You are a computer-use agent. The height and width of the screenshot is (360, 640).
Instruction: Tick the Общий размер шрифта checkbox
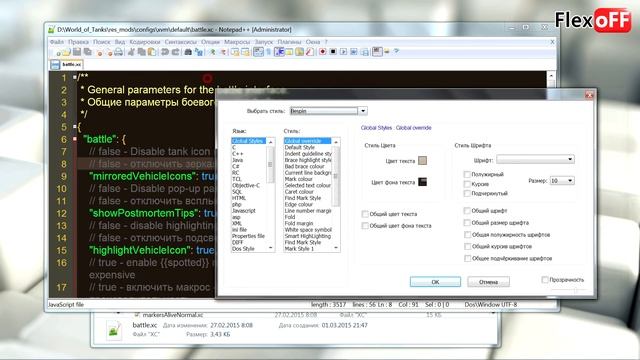coord(467,223)
